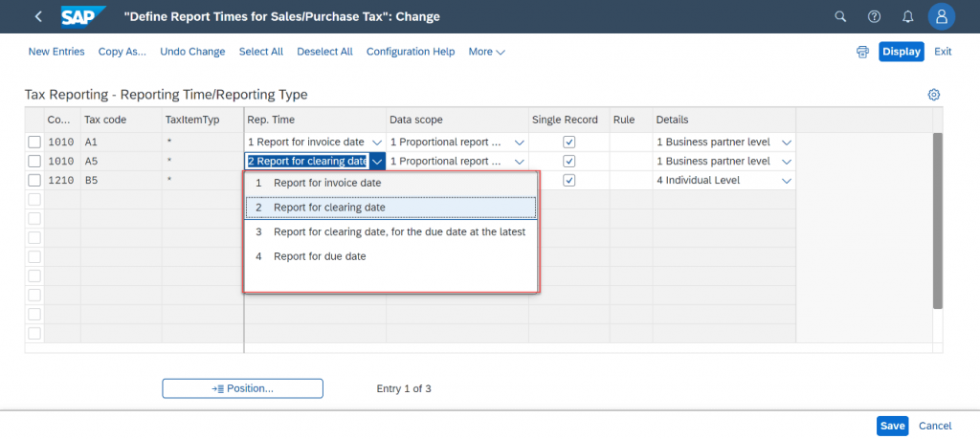Click Cancel
The image size is (980, 439).
(935, 426)
